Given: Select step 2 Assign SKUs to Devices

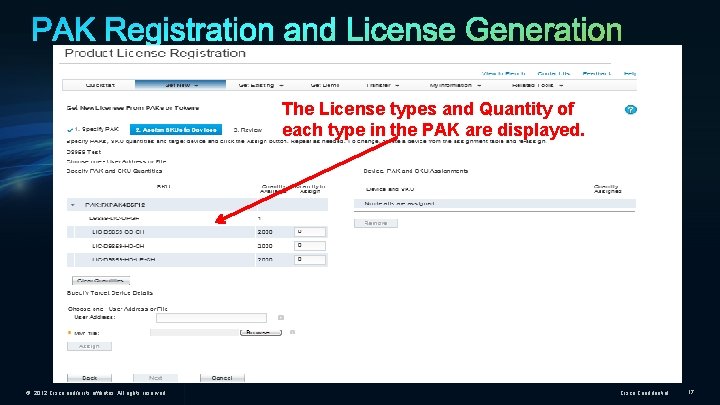Looking at the screenshot, I should 176,129.
